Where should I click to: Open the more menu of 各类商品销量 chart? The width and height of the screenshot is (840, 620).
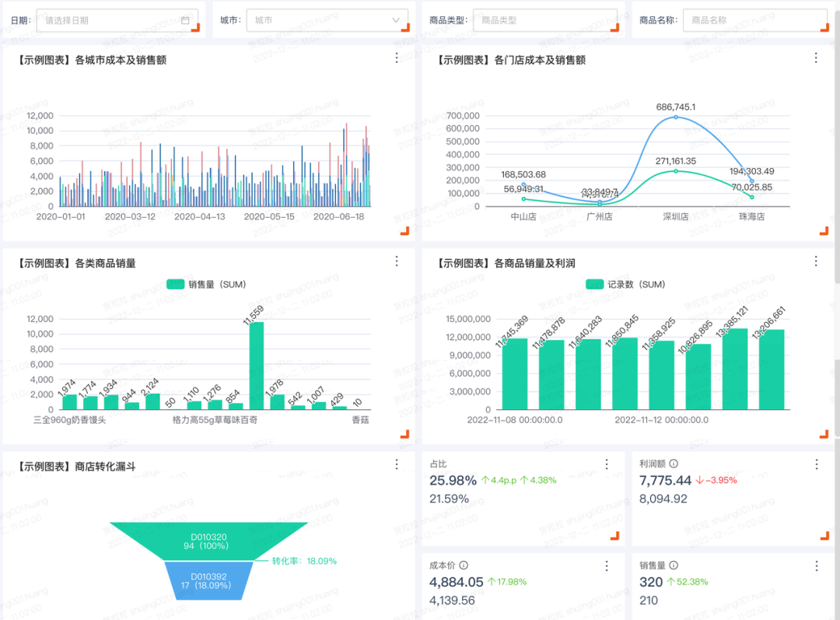(x=397, y=261)
